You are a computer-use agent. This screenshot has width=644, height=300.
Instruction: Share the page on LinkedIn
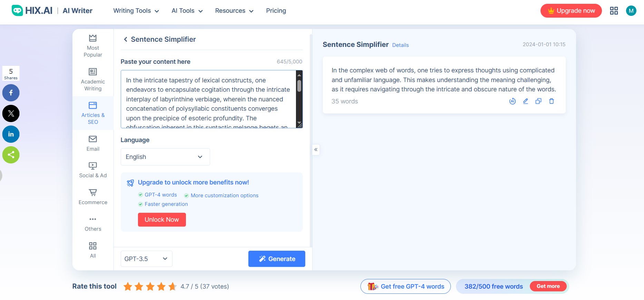coord(11,134)
